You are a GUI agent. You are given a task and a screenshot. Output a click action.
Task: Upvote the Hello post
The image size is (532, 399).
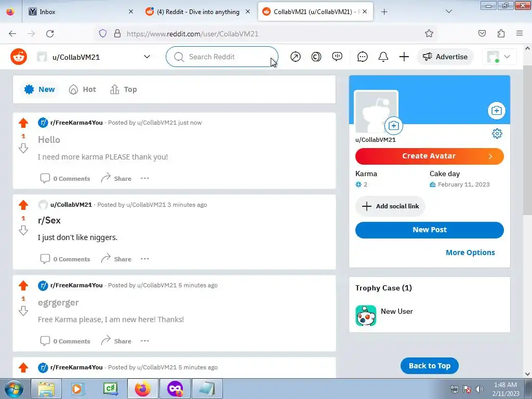(23, 123)
